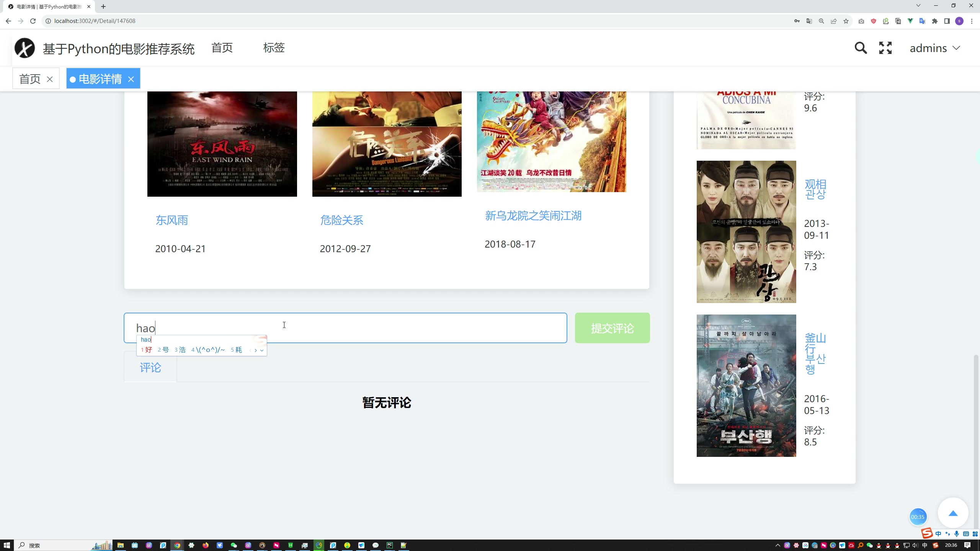Open the Chrome profile avatar
The width and height of the screenshot is (980, 551).
[959, 21]
